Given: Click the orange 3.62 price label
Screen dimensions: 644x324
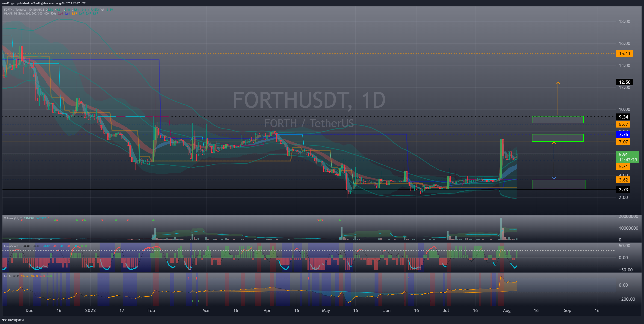Looking at the screenshot, I should coord(623,180).
